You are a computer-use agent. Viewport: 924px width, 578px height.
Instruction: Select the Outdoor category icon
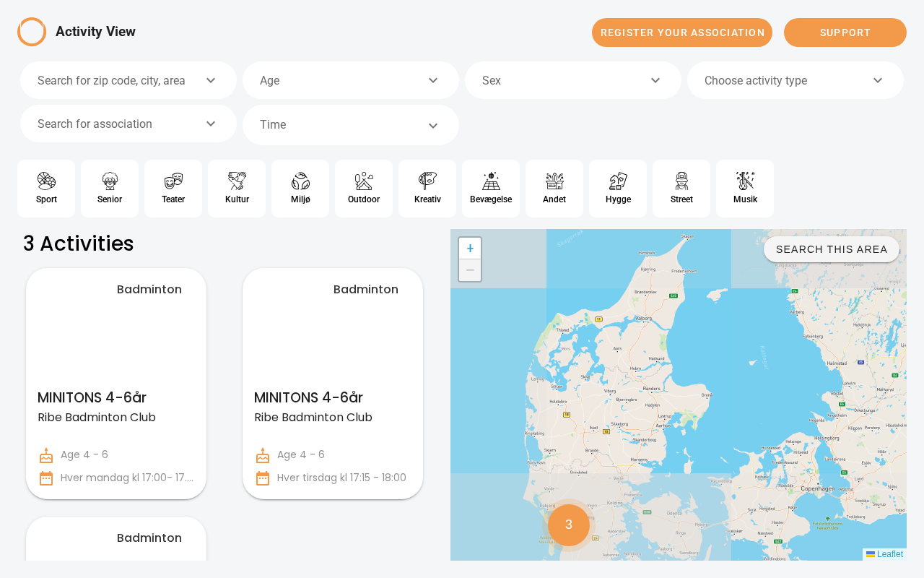pos(364,181)
